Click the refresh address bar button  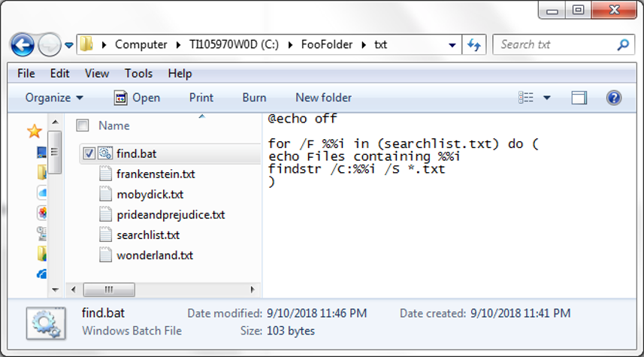tap(474, 44)
